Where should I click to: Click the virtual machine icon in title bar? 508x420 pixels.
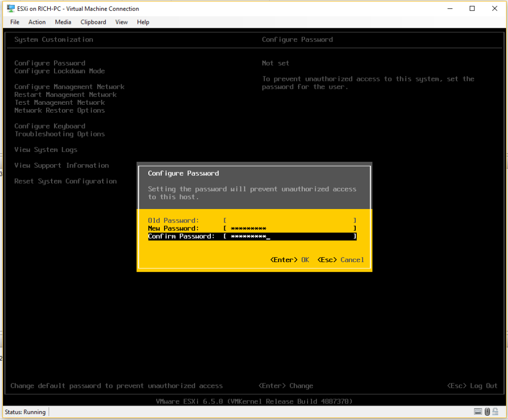[10, 8]
